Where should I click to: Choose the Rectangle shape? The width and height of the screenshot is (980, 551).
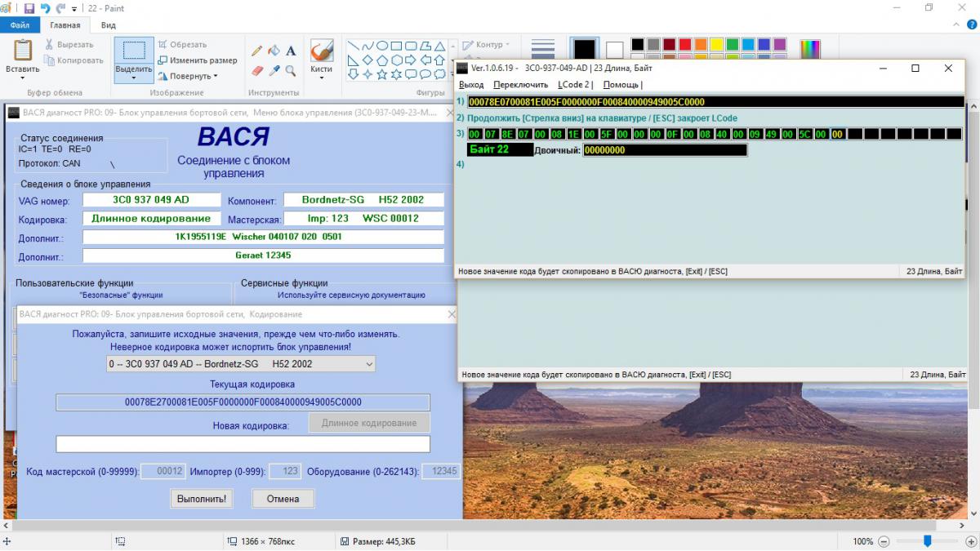click(397, 46)
